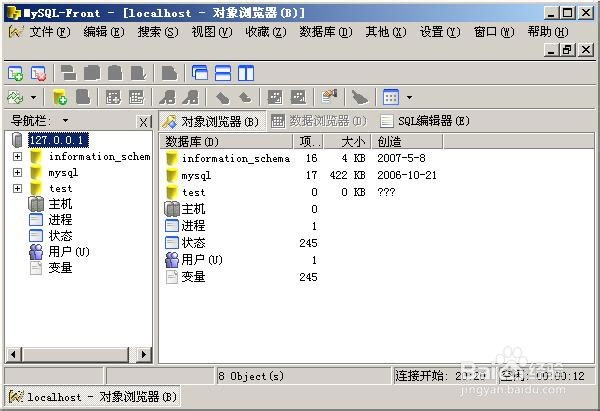Click the navigation panel scroll left arrow
This screenshot has height=411, width=600.
tap(14, 354)
